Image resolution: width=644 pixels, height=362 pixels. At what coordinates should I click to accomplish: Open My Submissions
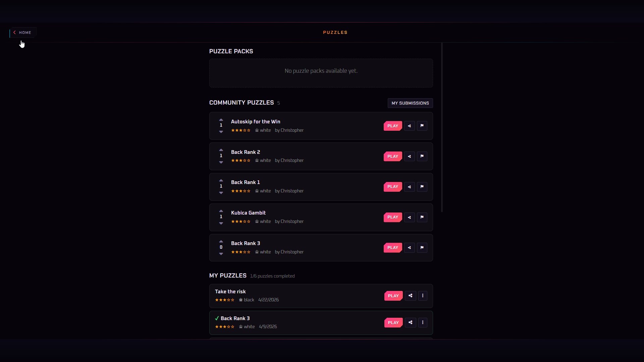pos(410,103)
